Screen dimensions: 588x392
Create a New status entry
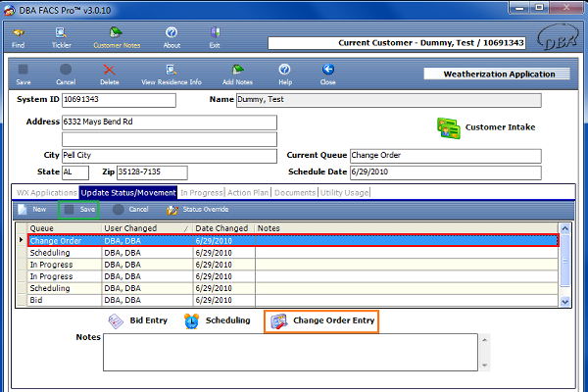tap(32, 210)
